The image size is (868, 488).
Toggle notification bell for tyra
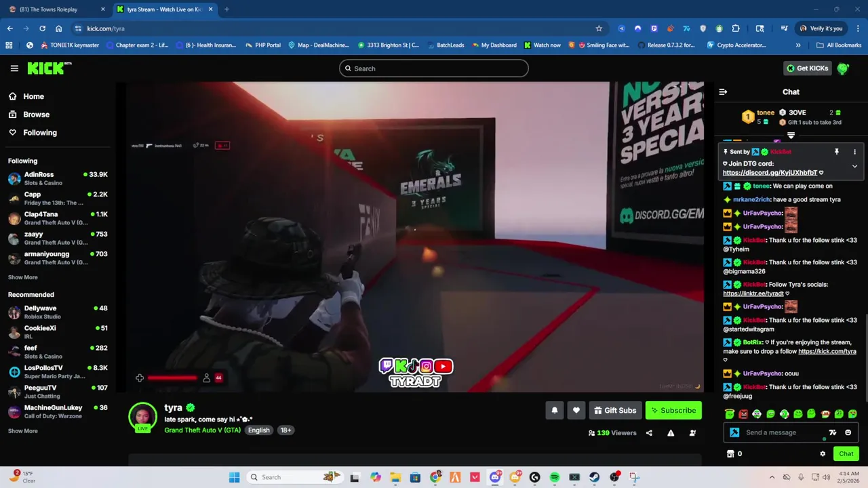[x=555, y=410]
